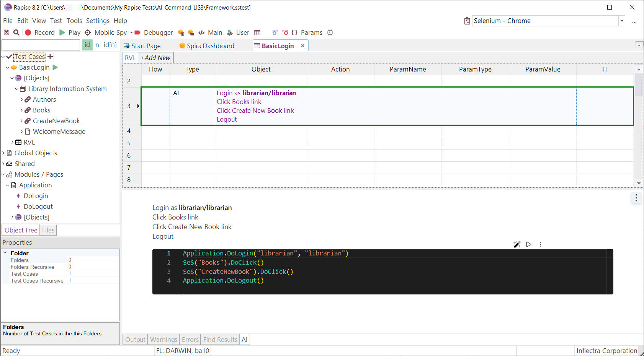The width and height of the screenshot is (644, 356).
Task: Click the +Add New sheet button
Action: (155, 57)
